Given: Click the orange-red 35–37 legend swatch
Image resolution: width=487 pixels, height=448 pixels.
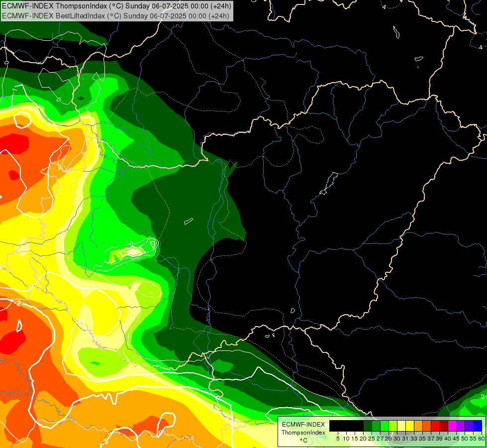Looking at the screenshot, I should [x=427, y=426].
